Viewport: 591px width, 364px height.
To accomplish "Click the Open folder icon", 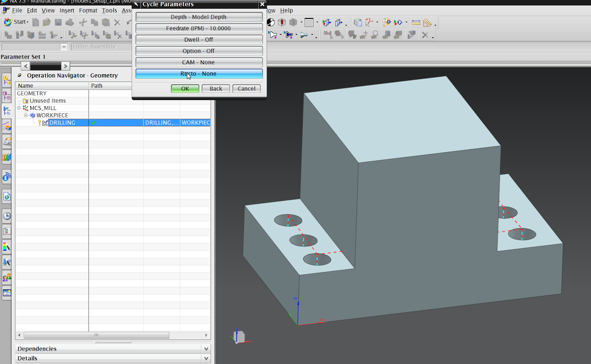I will (x=47, y=23).
